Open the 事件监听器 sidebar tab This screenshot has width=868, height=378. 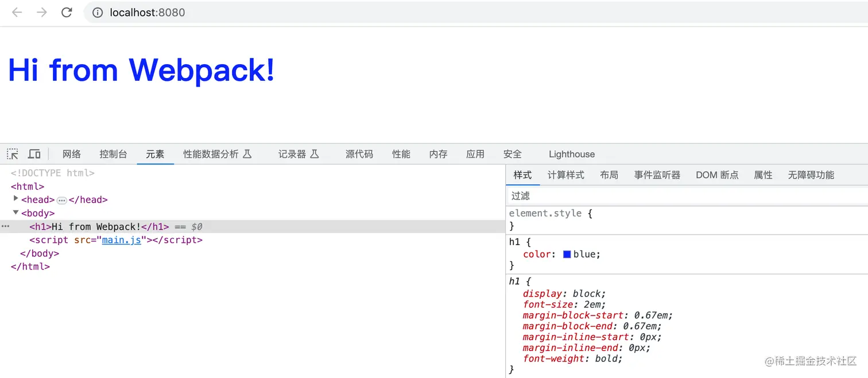(x=657, y=175)
